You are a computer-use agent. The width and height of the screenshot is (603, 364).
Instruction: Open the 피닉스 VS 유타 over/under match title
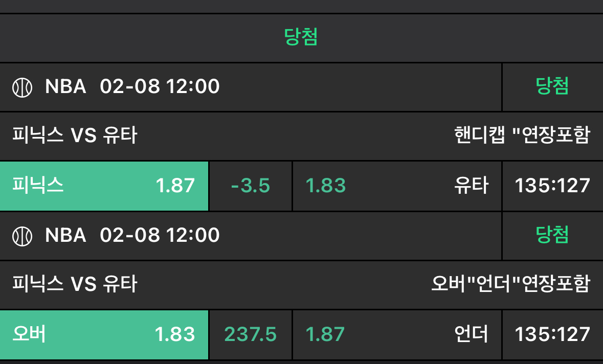coord(75,284)
